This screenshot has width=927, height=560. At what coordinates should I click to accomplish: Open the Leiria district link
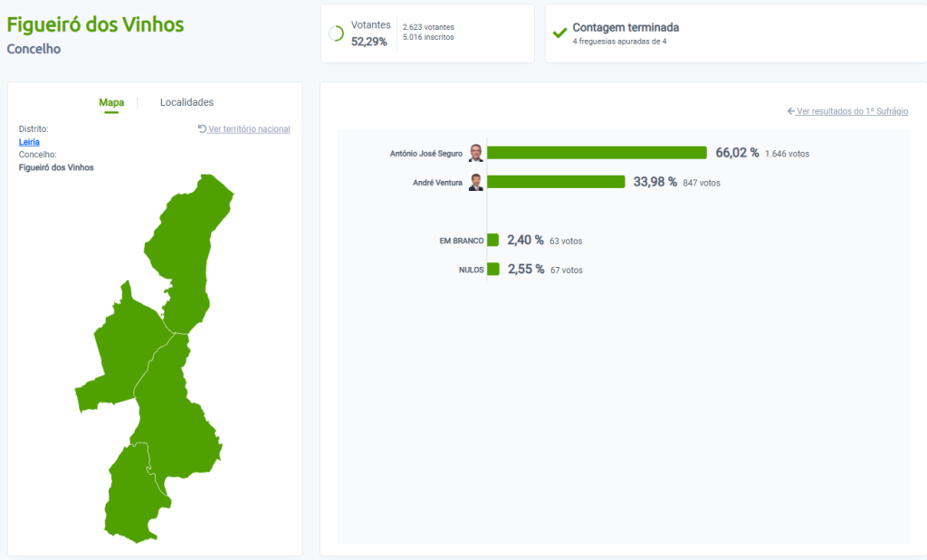[x=29, y=142]
